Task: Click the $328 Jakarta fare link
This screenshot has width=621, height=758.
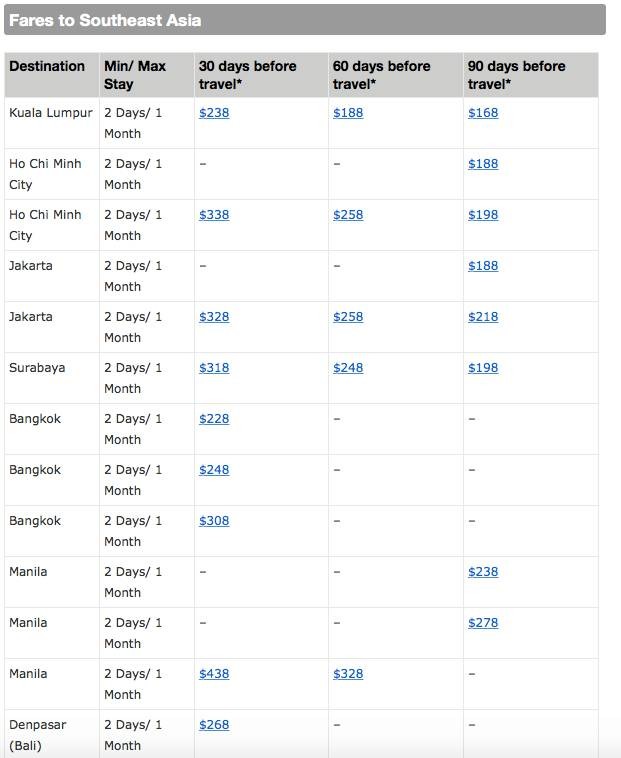Action: point(214,317)
